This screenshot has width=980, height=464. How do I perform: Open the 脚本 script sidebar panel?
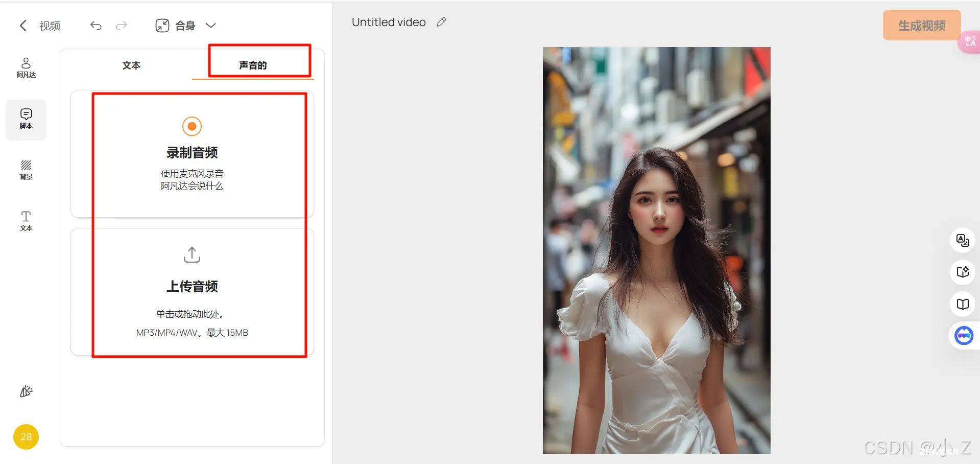26,120
